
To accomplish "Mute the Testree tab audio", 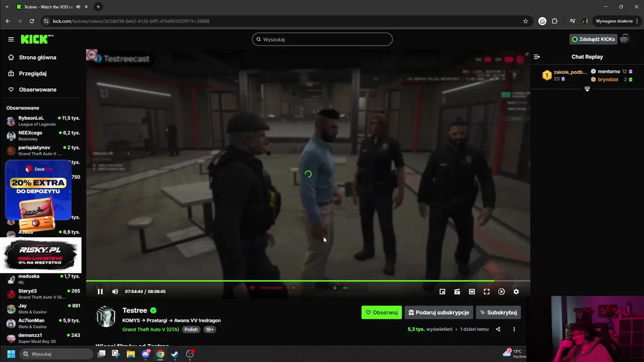I will point(78,7).
